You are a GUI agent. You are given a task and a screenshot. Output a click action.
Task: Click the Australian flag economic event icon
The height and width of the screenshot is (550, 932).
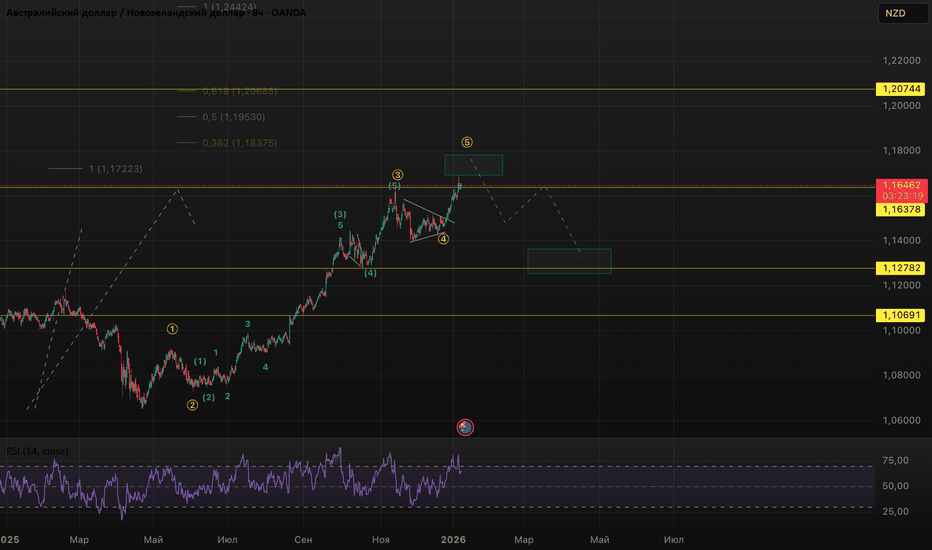pyautogui.click(x=465, y=427)
